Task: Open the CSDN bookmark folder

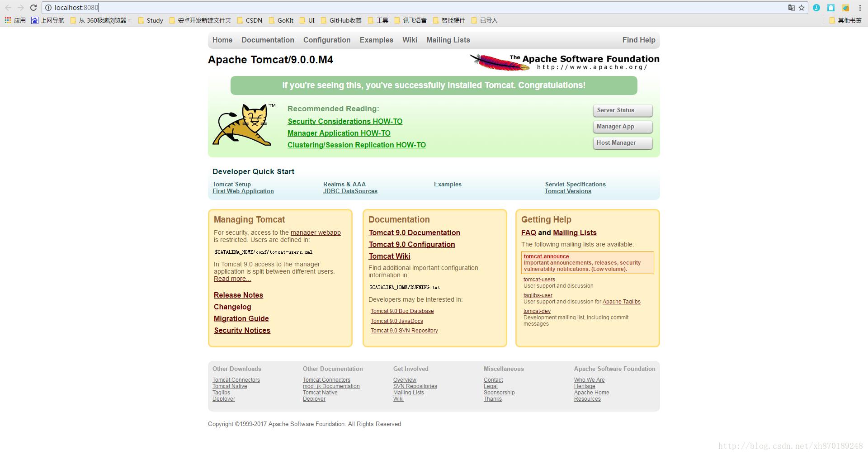Action: click(x=250, y=20)
